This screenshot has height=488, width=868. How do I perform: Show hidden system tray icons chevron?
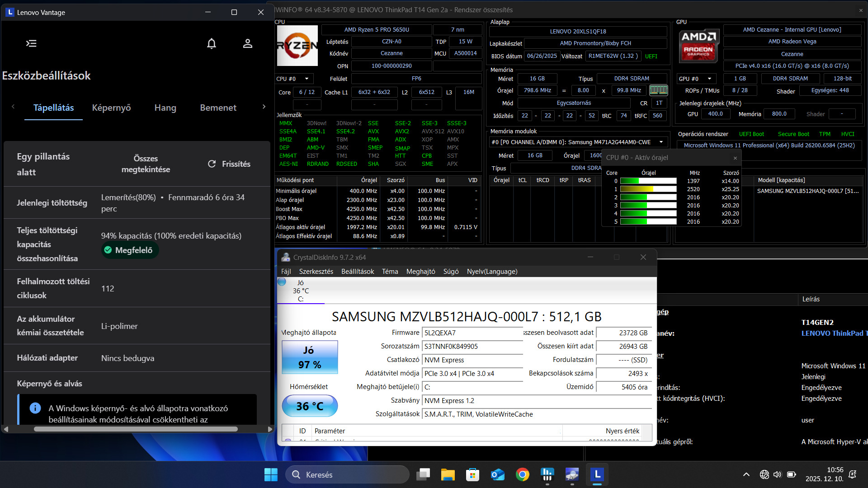pyautogui.click(x=746, y=474)
